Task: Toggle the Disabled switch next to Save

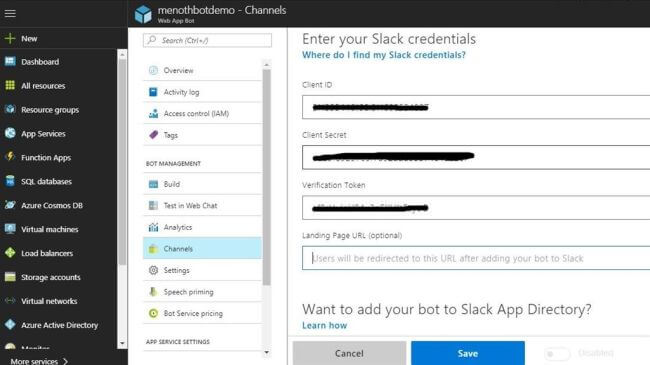Action: (557, 354)
